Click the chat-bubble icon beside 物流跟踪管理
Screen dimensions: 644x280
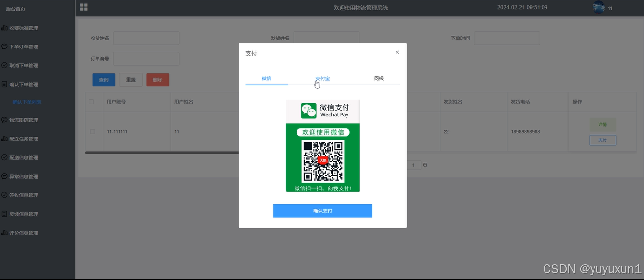(x=4, y=120)
